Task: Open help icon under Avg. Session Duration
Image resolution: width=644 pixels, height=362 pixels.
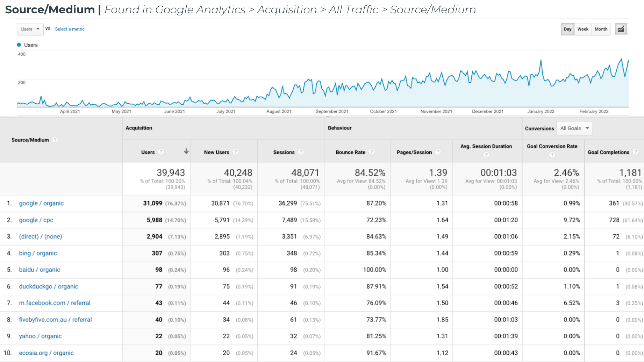Action: pos(486,155)
